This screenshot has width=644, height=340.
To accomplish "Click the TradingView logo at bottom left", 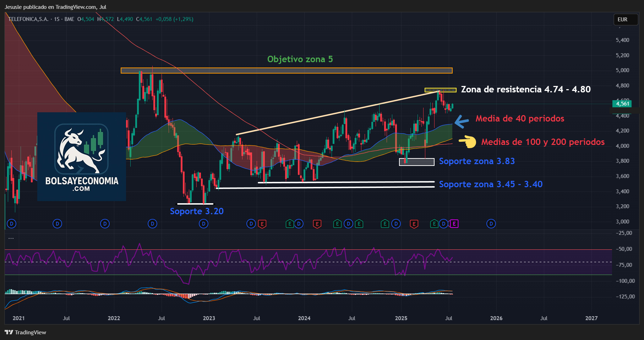I will coord(26,333).
